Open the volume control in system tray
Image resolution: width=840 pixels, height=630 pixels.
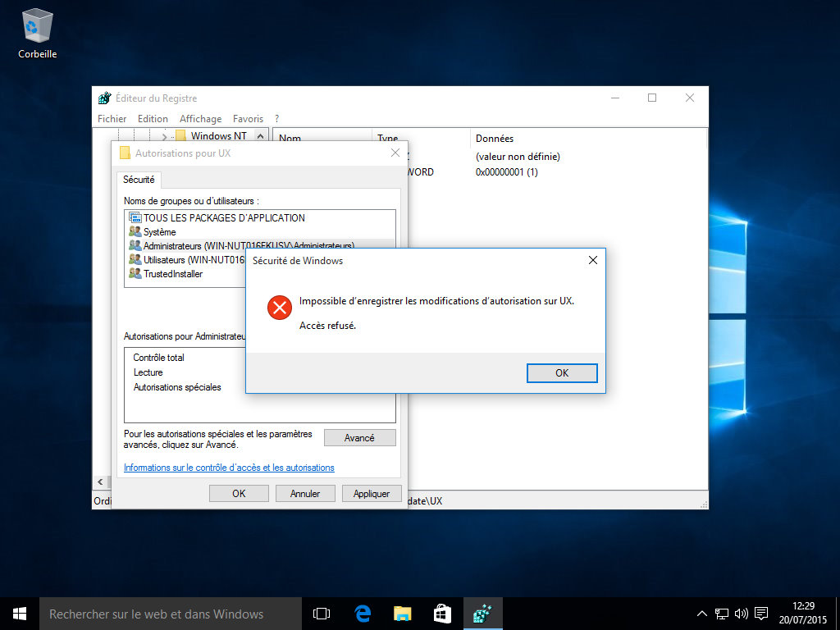pyautogui.click(x=742, y=614)
